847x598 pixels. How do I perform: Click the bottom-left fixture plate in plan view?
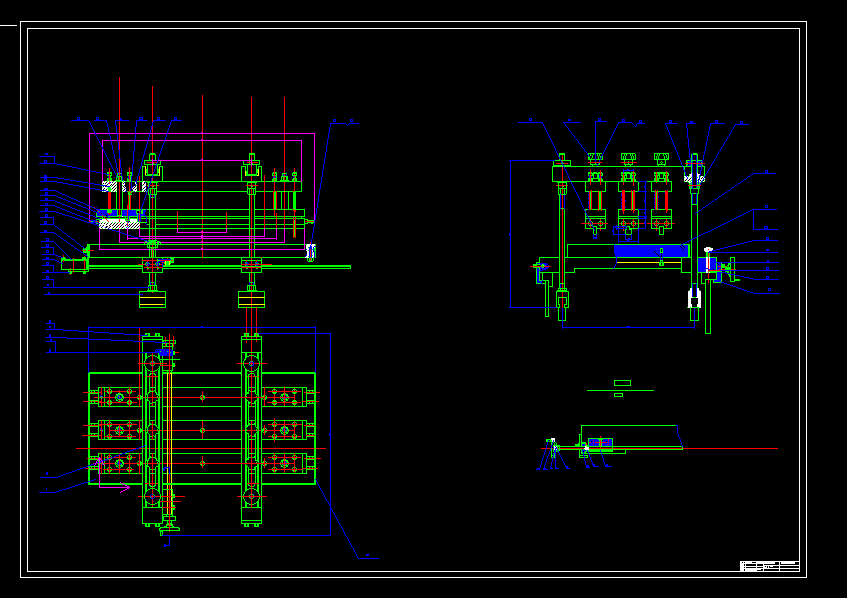click(x=119, y=463)
